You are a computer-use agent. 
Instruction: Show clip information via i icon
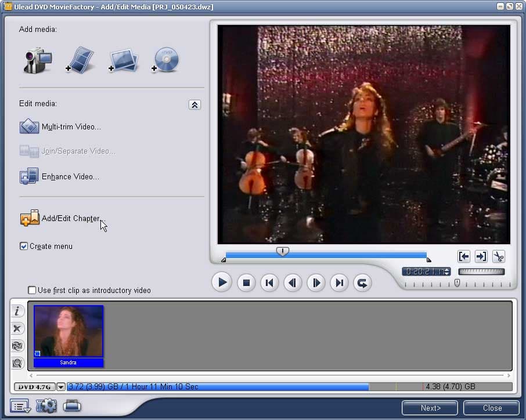pyautogui.click(x=17, y=311)
